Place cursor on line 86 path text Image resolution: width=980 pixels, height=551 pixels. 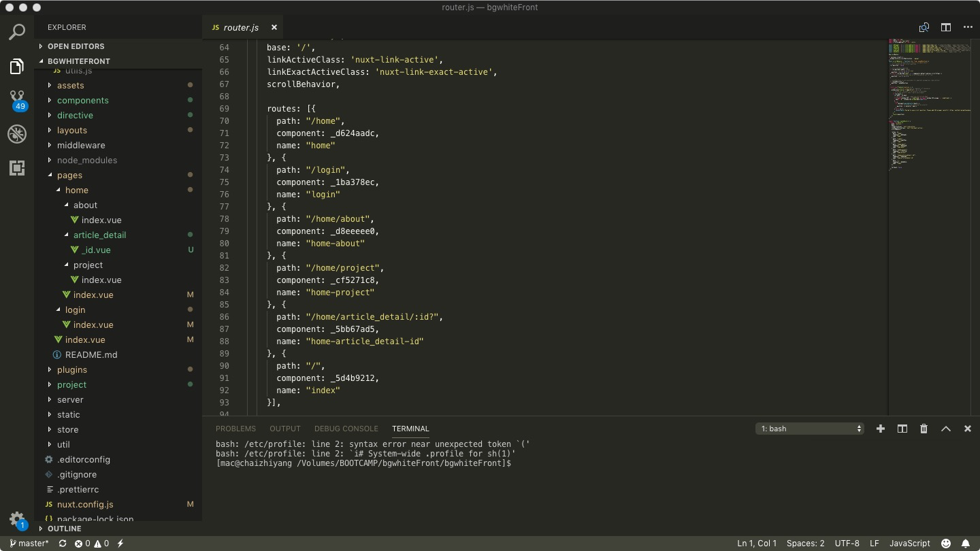click(x=360, y=317)
